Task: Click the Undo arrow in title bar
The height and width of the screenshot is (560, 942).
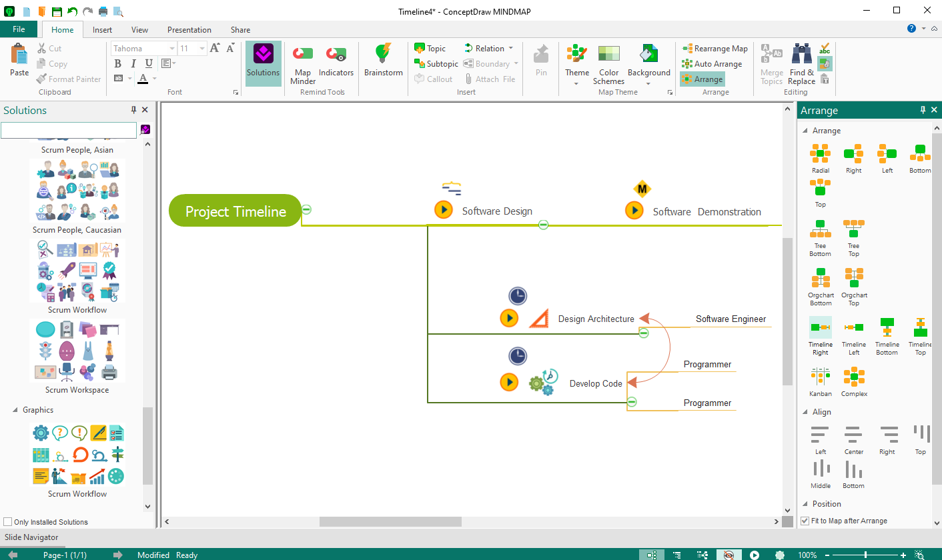Action: tap(72, 11)
